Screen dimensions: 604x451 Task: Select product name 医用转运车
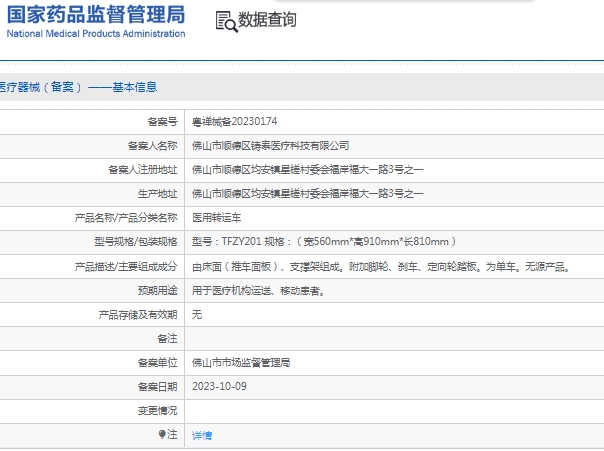pyautogui.click(x=216, y=218)
